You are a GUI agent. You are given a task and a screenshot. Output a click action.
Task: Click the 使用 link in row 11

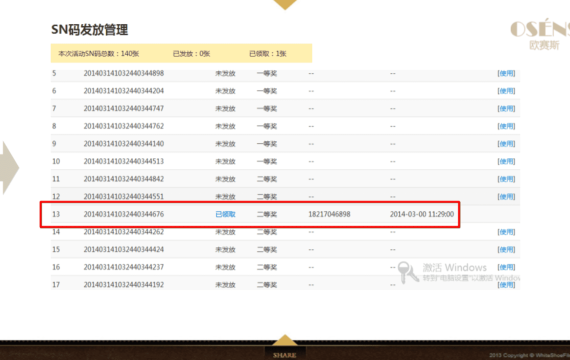[x=506, y=179]
